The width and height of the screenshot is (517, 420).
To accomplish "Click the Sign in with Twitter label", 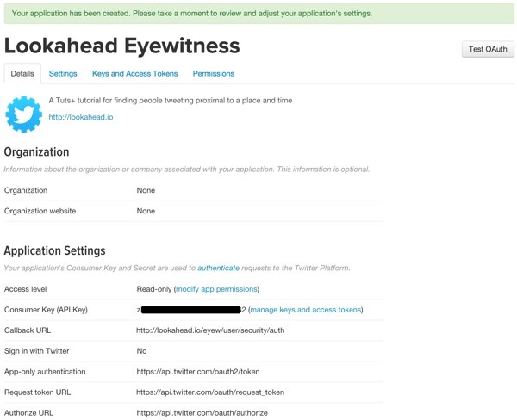I will point(36,351).
